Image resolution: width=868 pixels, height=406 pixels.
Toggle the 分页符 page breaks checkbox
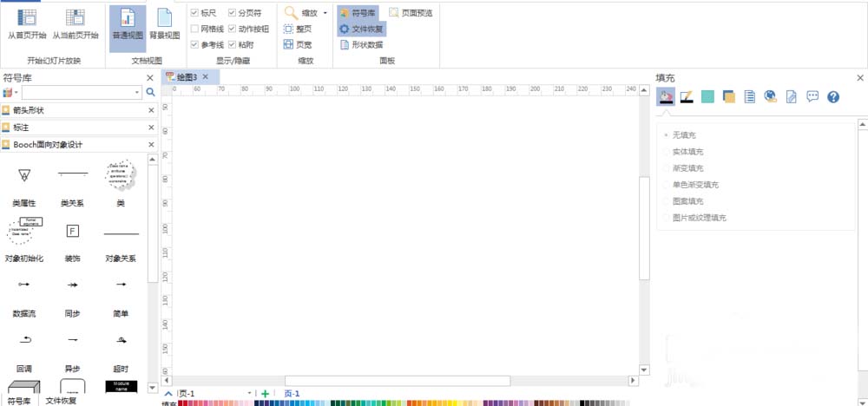[x=232, y=13]
